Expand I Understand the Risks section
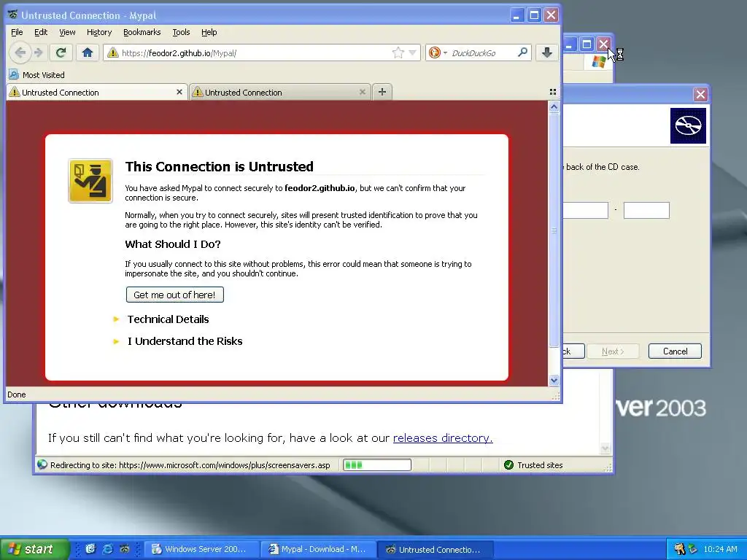The image size is (747, 560). tap(185, 341)
